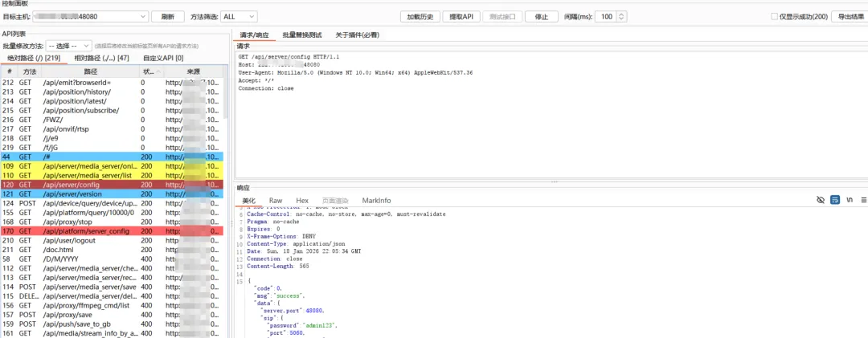Click the 来源 column header
Image resolution: width=868 pixels, height=338 pixels.
point(193,71)
